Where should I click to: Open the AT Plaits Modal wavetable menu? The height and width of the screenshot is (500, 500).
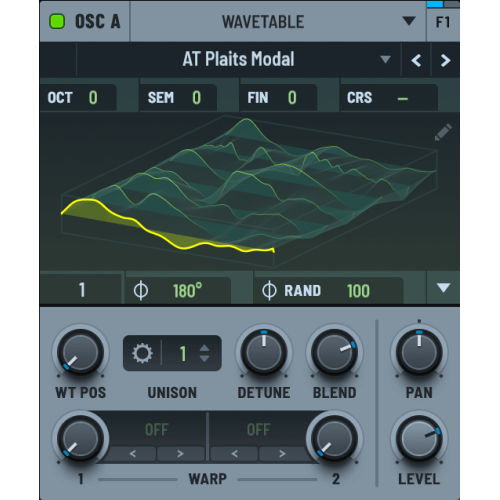tap(238, 59)
